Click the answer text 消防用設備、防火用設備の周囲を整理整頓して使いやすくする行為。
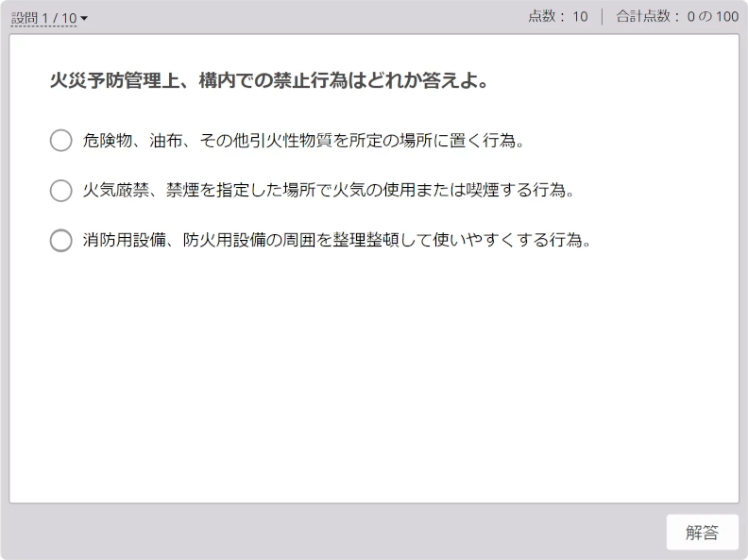This screenshot has height=560, width=748. click(337, 240)
